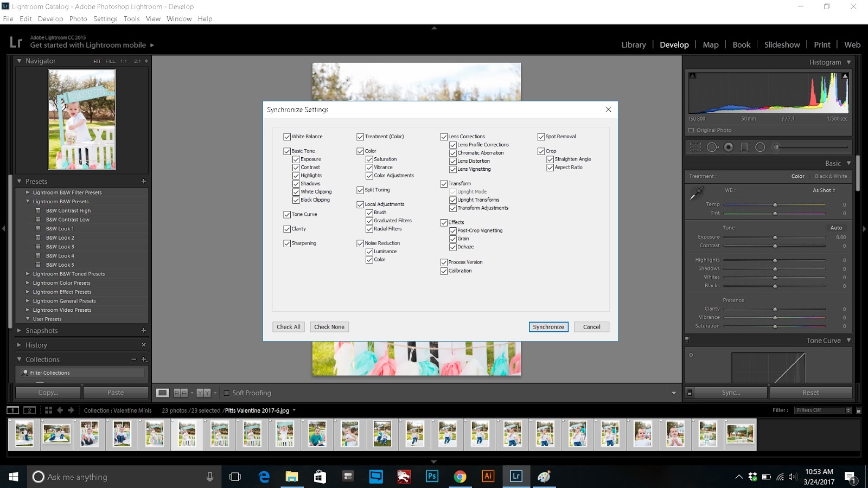Open the Radial Filter tool
The height and width of the screenshot is (488, 868).
click(x=761, y=146)
